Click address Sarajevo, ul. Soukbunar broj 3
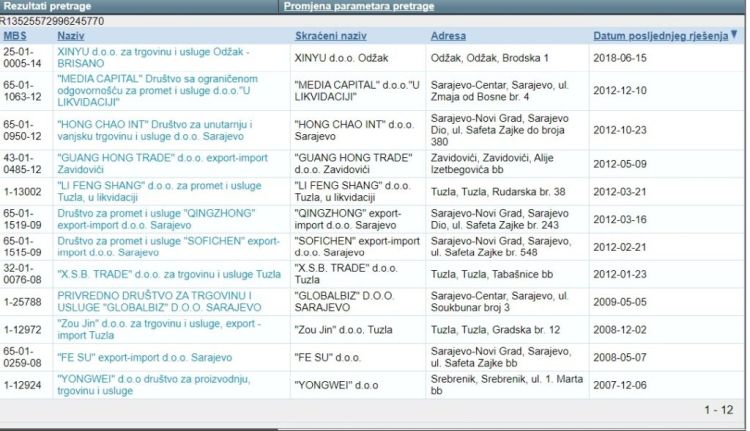 click(500, 302)
